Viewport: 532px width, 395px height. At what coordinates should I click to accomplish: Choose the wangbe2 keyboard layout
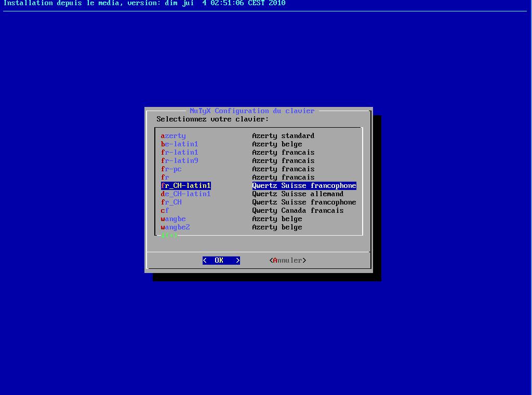tap(258, 227)
